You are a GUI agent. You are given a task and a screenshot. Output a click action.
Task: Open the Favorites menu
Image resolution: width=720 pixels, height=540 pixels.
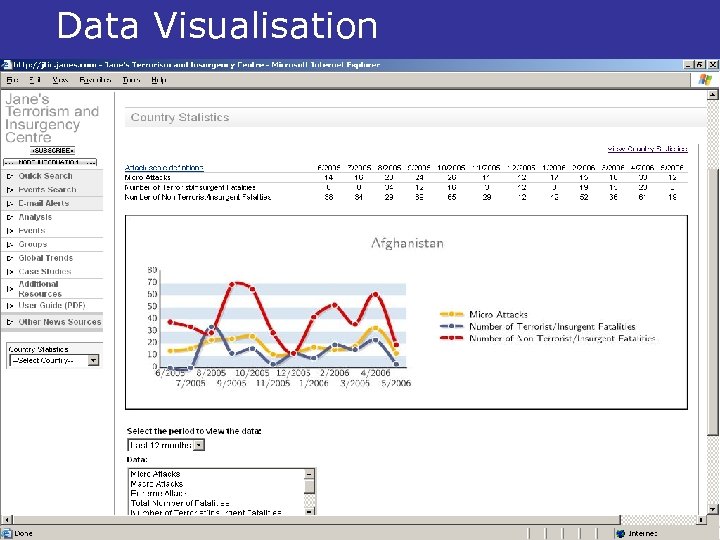click(x=95, y=80)
